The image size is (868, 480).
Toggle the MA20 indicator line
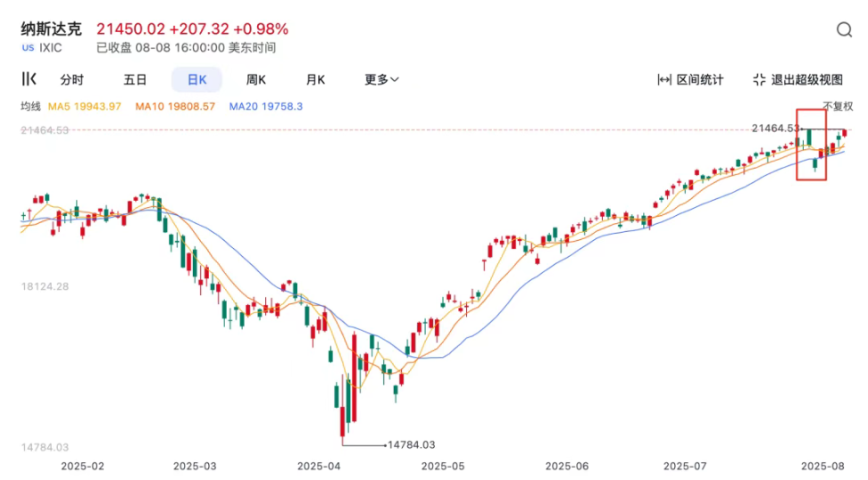(x=266, y=106)
